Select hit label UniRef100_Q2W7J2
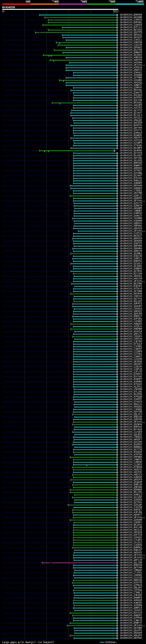146x644 pixels. pos(131,196)
